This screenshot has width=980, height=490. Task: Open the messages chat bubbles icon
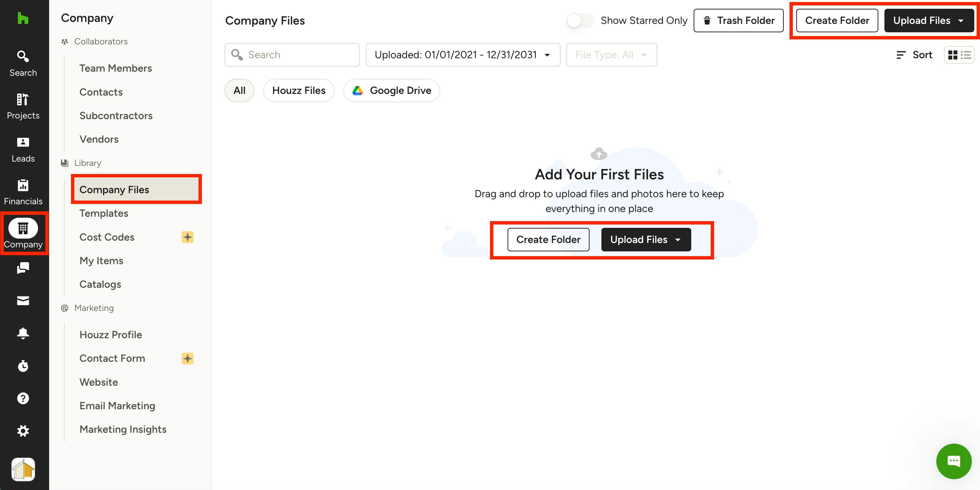pos(23,268)
